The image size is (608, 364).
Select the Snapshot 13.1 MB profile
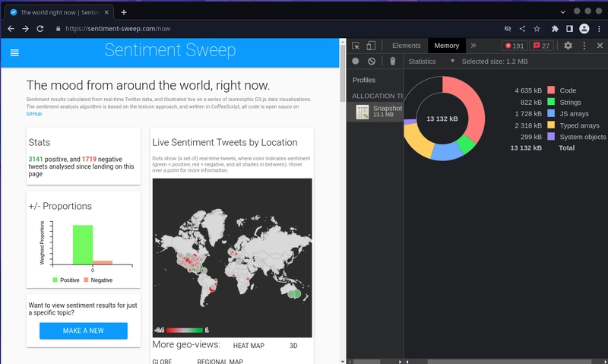(375, 112)
